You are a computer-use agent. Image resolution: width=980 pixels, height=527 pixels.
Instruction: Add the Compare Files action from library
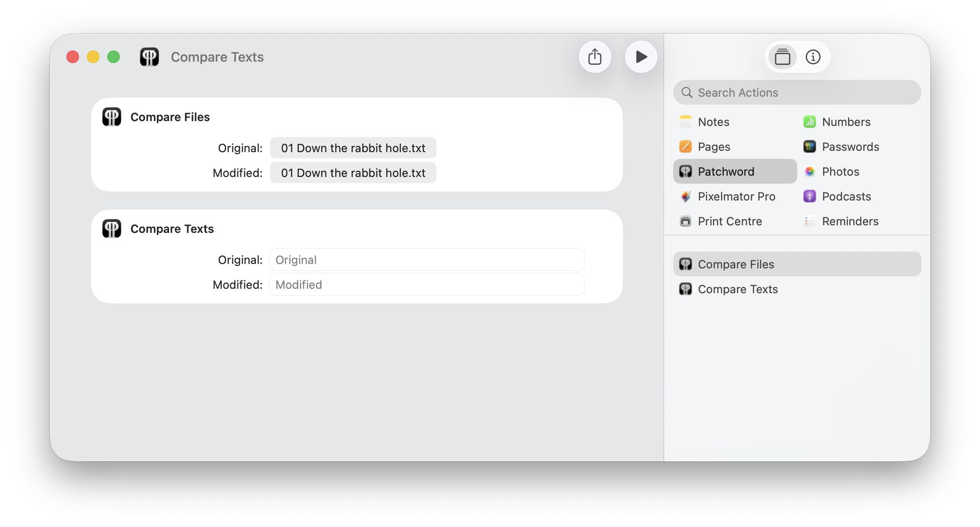736,264
